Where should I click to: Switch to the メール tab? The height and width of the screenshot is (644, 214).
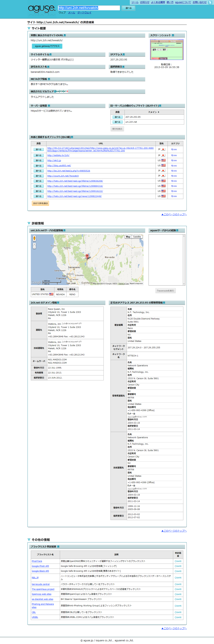coord(72,13)
